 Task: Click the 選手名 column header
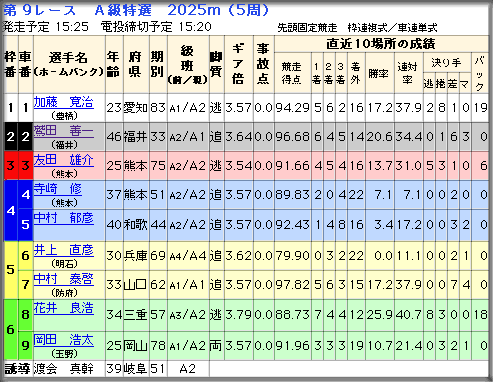pyautogui.click(x=69, y=64)
